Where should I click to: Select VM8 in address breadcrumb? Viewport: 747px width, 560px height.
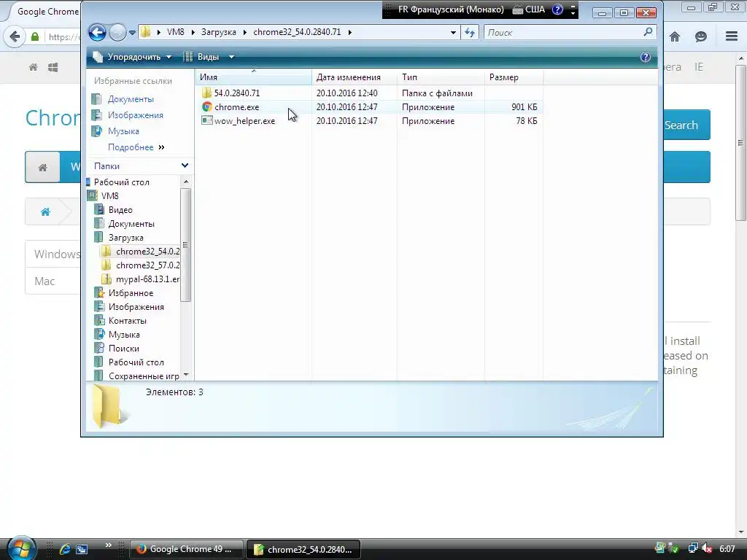[175, 32]
